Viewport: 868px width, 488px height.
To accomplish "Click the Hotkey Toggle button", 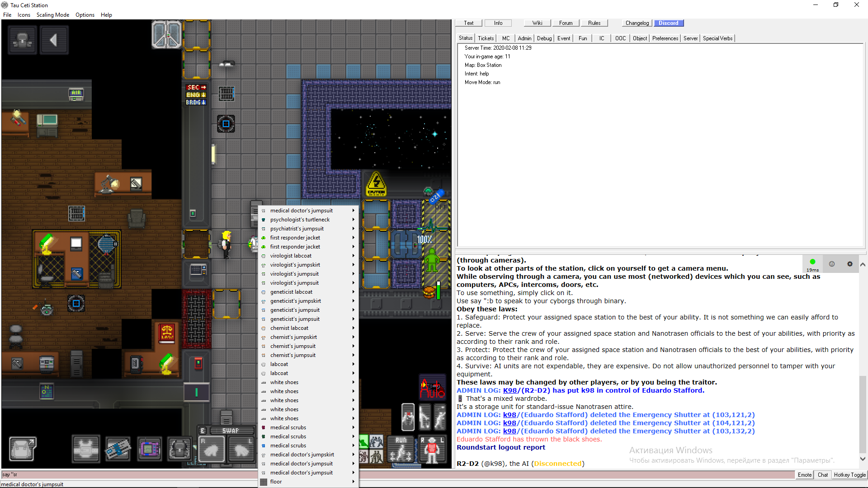I will click(849, 475).
